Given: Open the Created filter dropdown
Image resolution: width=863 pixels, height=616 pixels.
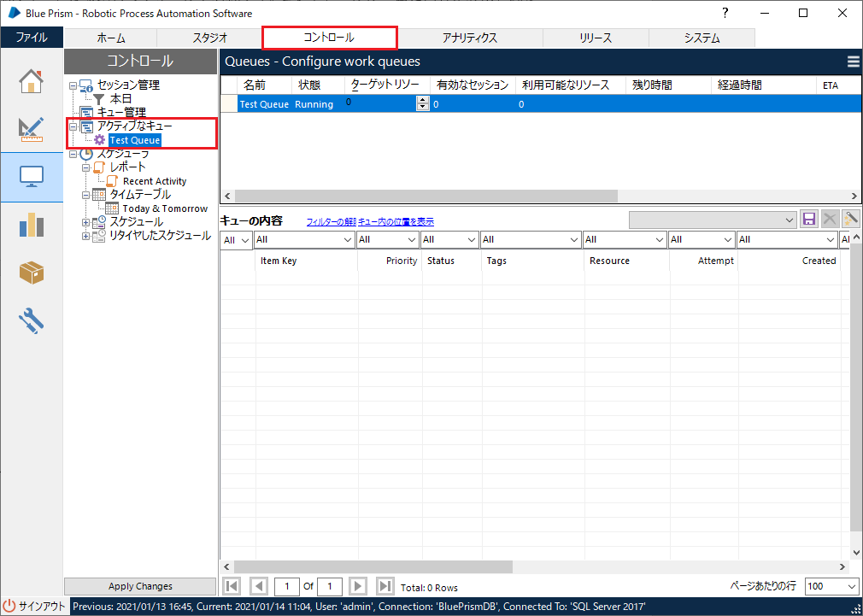Looking at the screenshot, I should [x=788, y=239].
